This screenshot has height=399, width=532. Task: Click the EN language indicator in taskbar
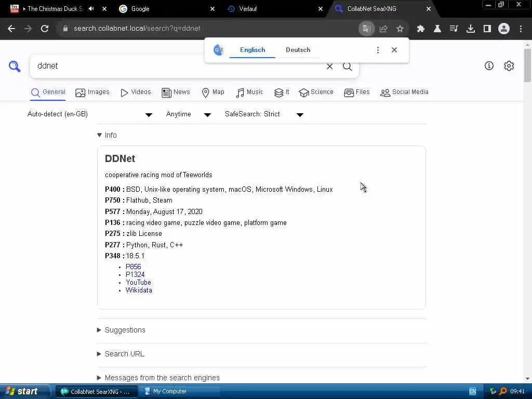pyautogui.click(x=473, y=392)
